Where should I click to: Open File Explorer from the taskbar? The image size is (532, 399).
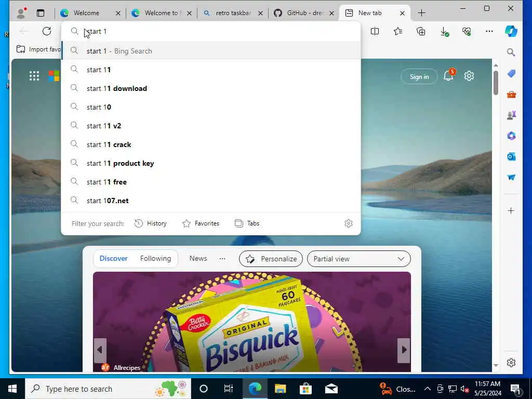280,389
